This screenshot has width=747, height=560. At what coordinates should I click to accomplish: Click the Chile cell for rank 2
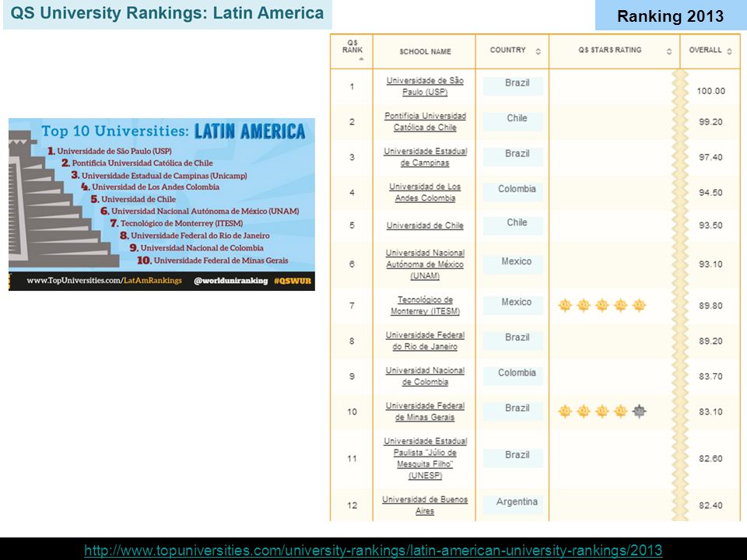[513, 121]
